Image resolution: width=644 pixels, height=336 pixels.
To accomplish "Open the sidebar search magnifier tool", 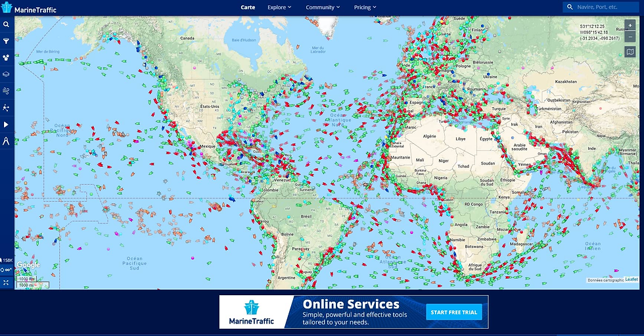I will 6,24.
